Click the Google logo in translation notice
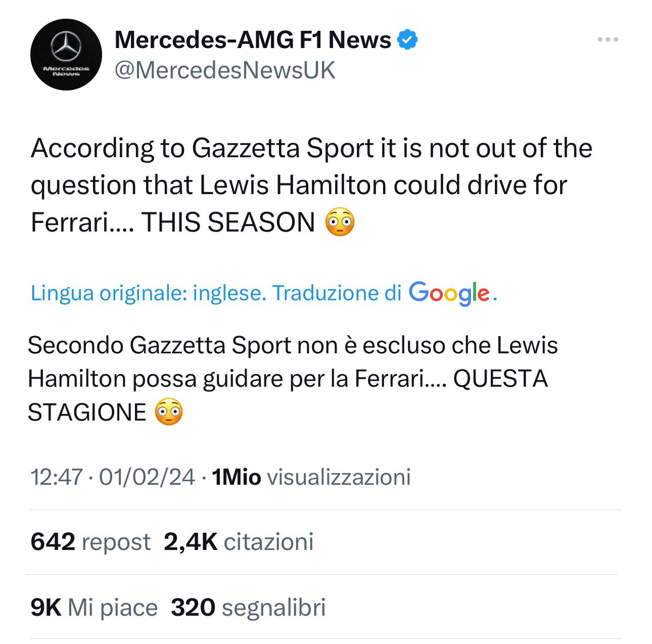652x644 pixels. 449,293
